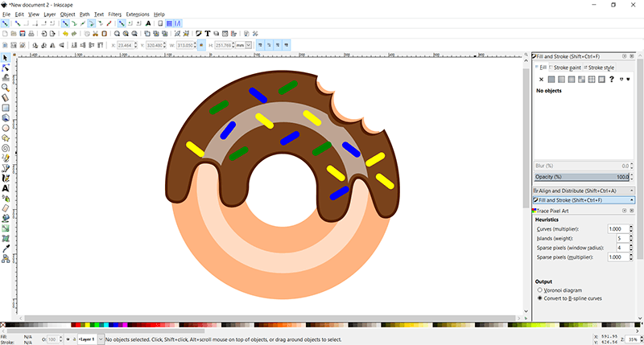Increase the Curves multiplier stepper
The width and height of the screenshot is (644, 345).
click(x=631, y=227)
